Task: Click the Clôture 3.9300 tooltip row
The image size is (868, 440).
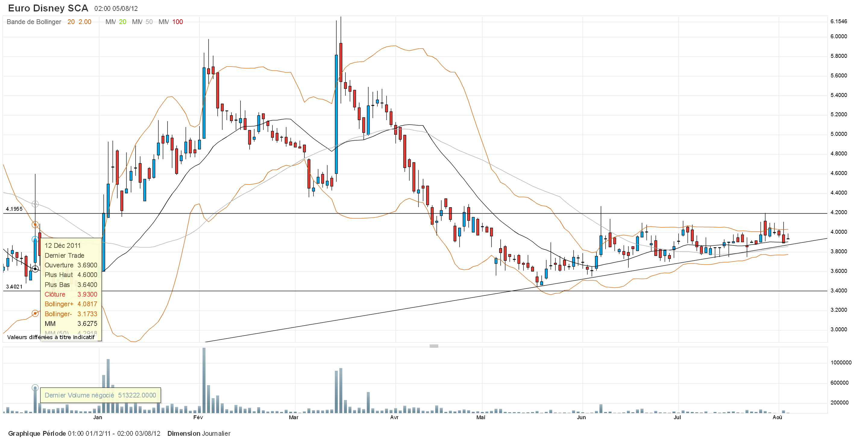Action: pyautogui.click(x=71, y=295)
